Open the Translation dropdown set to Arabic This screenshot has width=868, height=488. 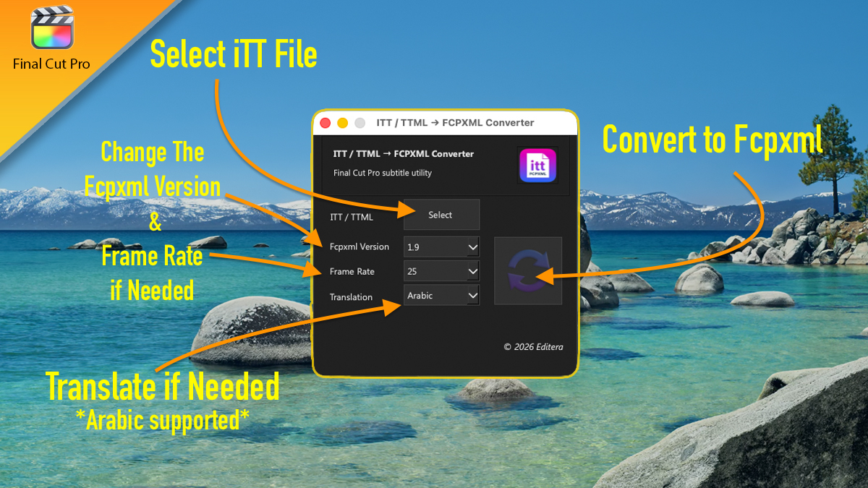(x=441, y=295)
